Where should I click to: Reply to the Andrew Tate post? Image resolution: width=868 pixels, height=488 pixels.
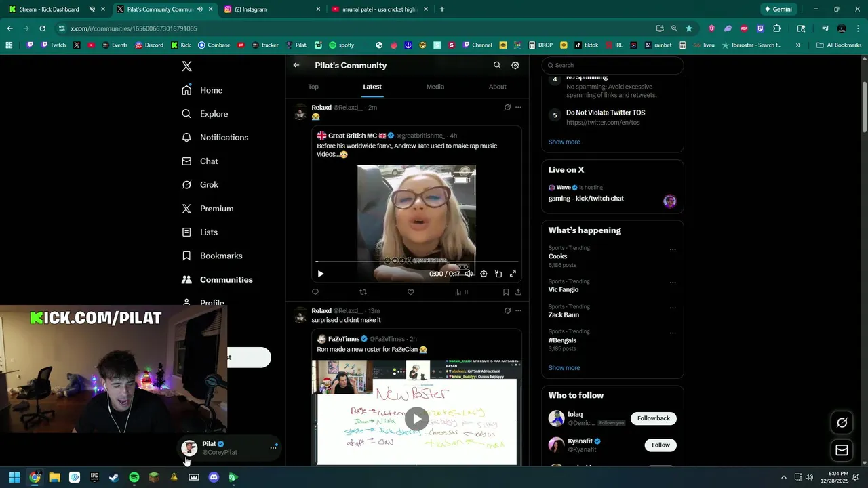[315, 292]
